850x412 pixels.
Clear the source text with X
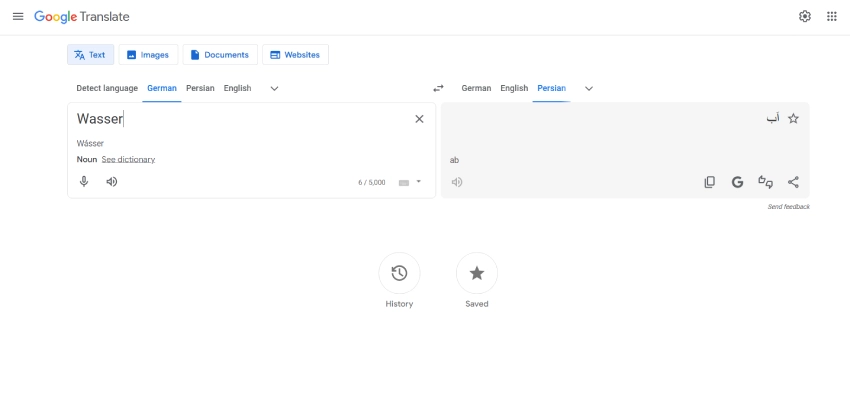click(419, 119)
